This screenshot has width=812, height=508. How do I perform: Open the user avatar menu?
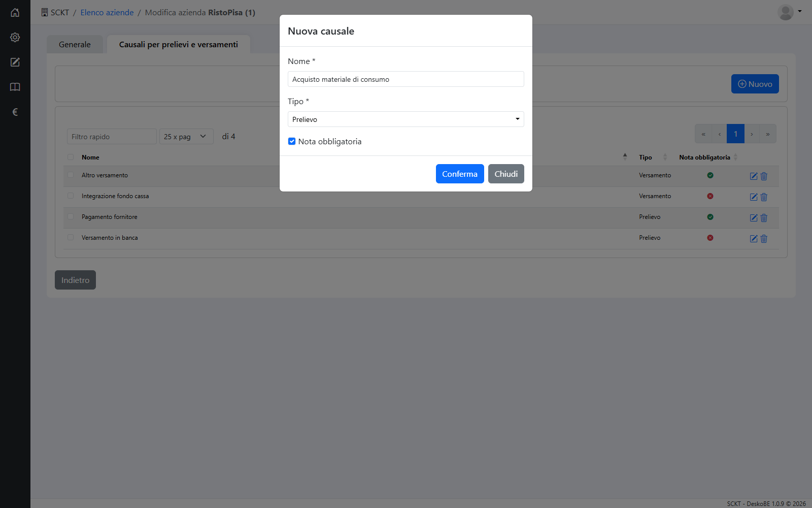pyautogui.click(x=789, y=12)
